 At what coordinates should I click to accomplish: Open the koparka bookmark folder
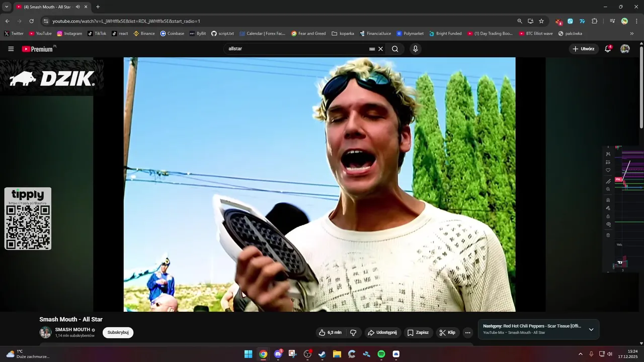pyautogui.click(x=343, y=34)
